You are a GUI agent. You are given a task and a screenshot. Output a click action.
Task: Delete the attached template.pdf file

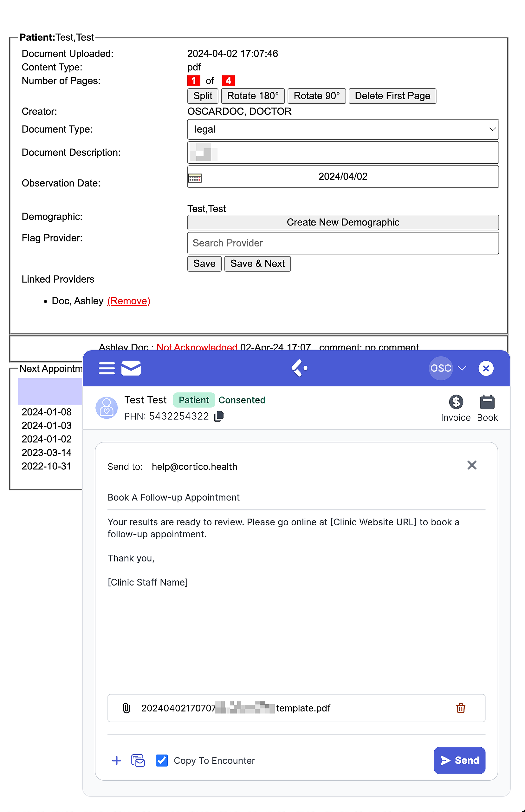[461, 708]
